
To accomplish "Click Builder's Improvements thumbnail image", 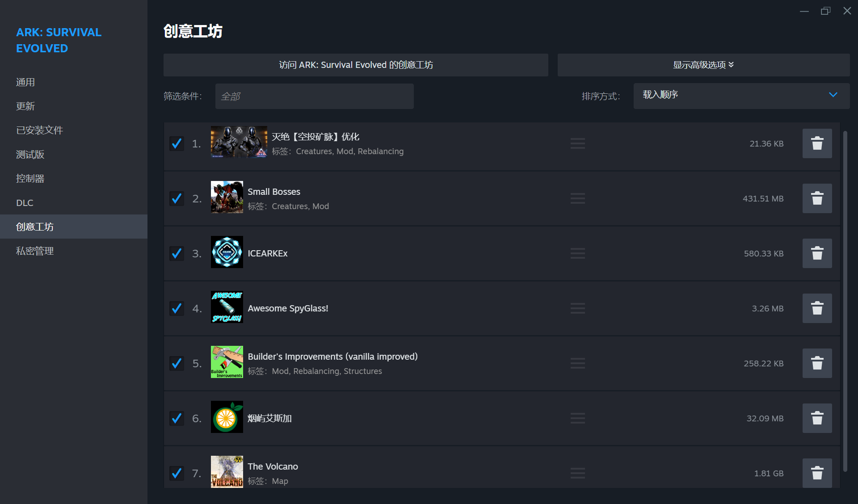I will (227, 362).
